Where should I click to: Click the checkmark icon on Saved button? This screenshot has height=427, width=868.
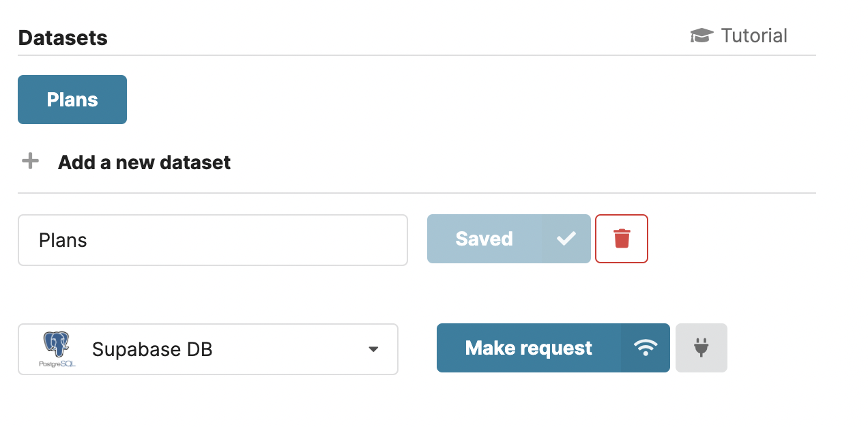[x=566, y=239]
